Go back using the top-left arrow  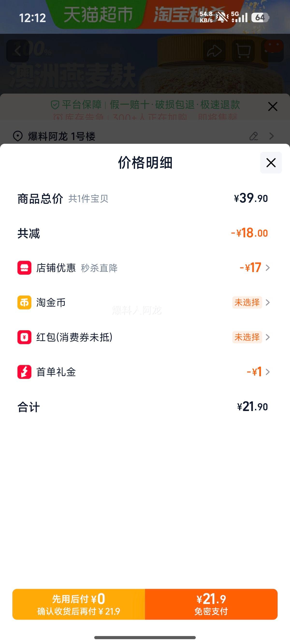point(18,51)
